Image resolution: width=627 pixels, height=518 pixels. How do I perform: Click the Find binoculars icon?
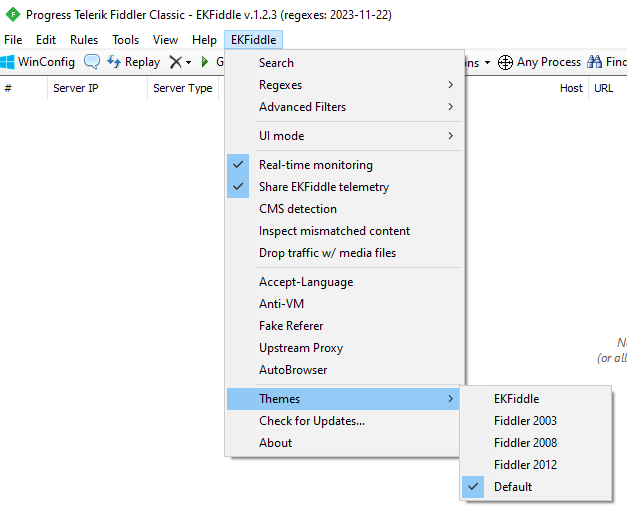click(x=594, y=62)
